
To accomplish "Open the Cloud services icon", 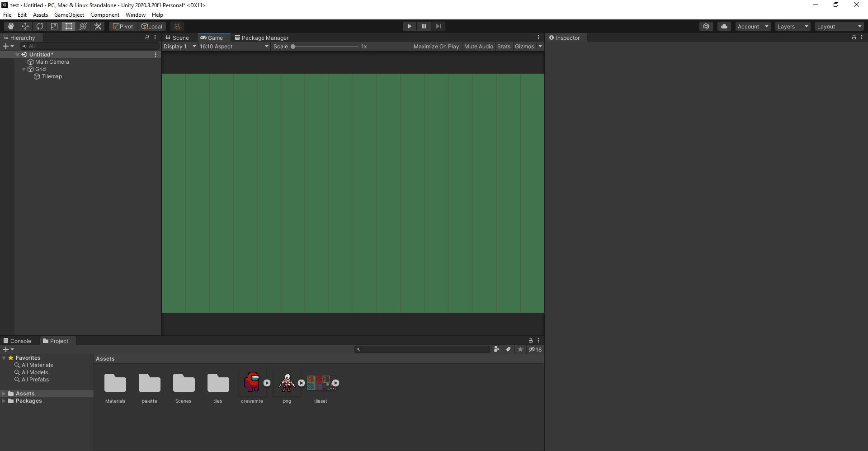I will [724, 26].
